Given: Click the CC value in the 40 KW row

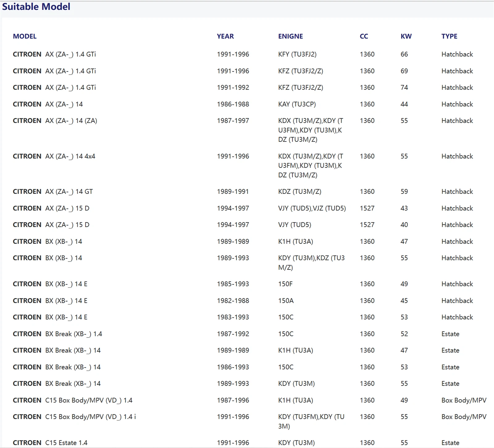Looking at the screenshot, I should (367, 225).
